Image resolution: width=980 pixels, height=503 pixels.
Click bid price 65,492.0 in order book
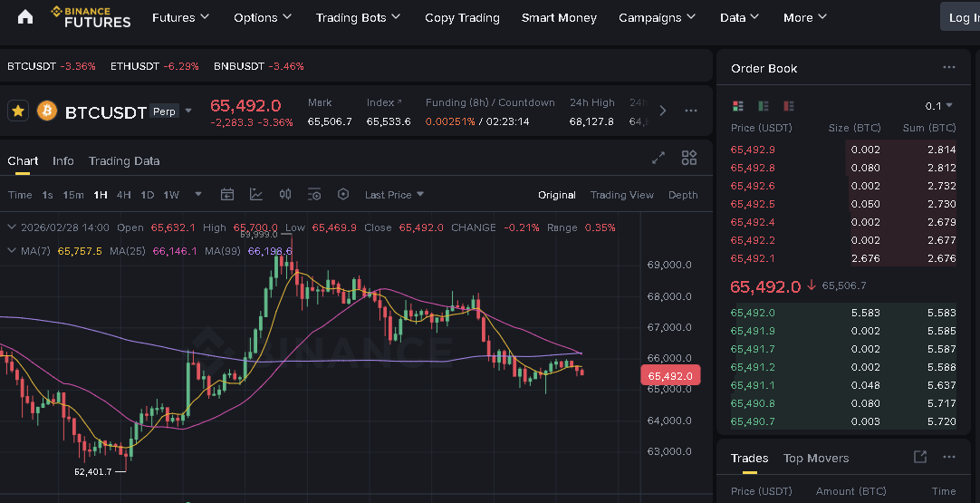coord(753,312)
